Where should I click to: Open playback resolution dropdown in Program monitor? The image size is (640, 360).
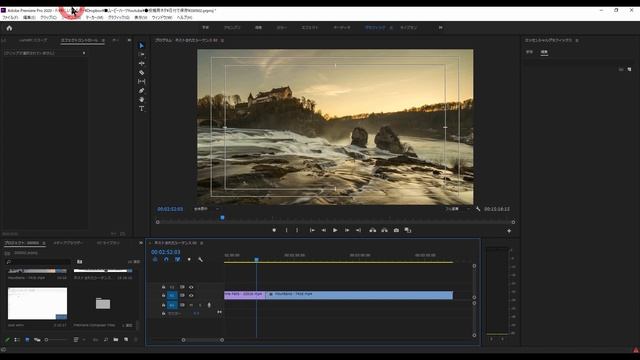(x=457, y=209)
